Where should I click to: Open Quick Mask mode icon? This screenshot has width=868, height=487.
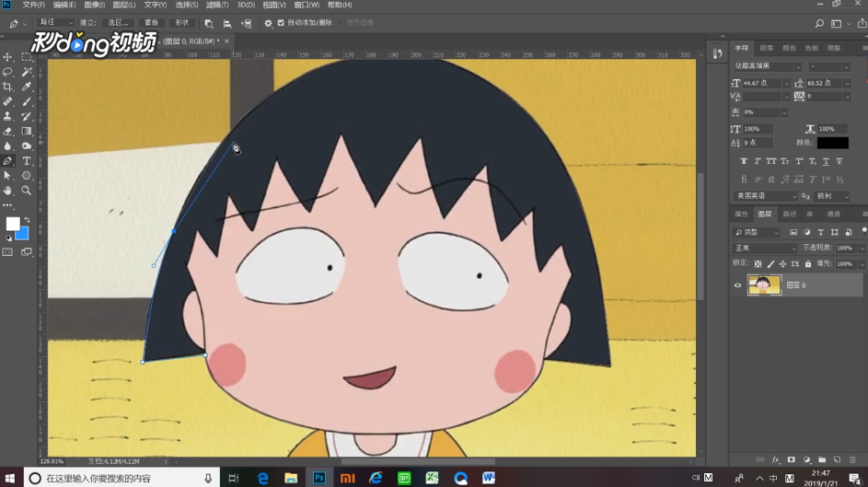(7, 252)
